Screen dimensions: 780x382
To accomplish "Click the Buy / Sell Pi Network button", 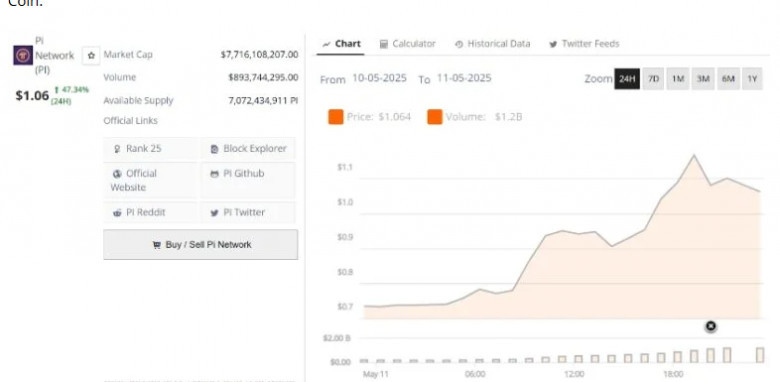I will coord(200,244).
